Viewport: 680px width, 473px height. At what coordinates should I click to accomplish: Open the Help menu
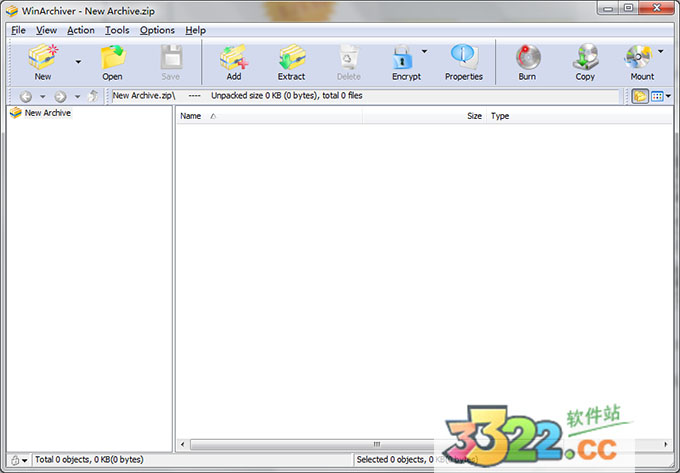click(196, 30)
